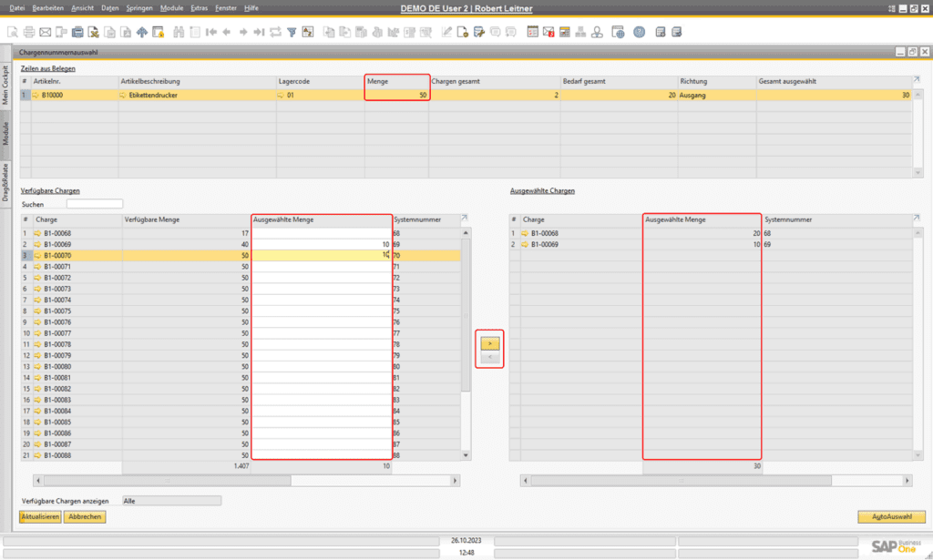Click the envelope Email icon in toolbar
Screen dimensions: 933x560
(x=46, y=32)
